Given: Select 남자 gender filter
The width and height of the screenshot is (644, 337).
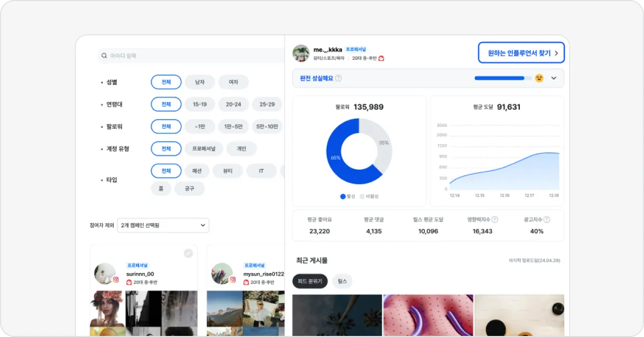Looking at the screenshot, I should pos(200,82).
